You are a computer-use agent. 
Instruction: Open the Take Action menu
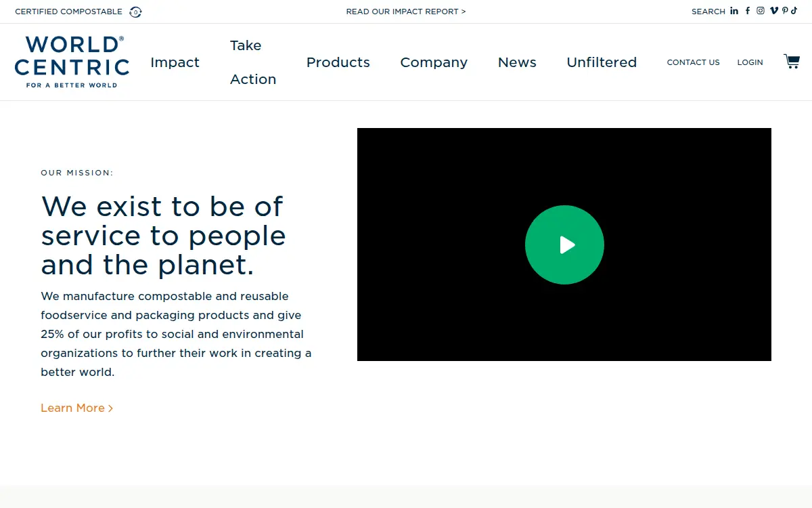point(253,62)
